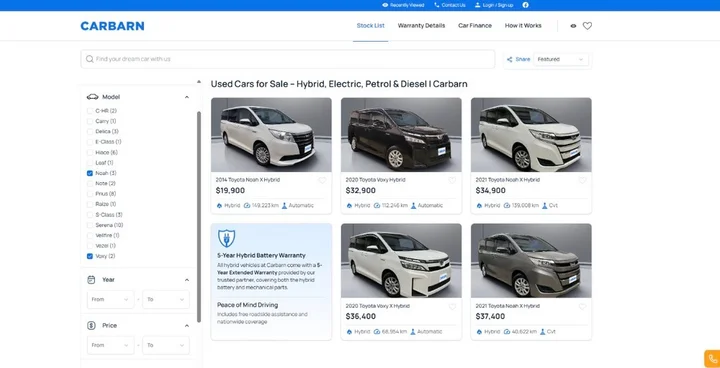Open Recently Viewed in top bar
720x368 pixels.
(x=407, y=5)
